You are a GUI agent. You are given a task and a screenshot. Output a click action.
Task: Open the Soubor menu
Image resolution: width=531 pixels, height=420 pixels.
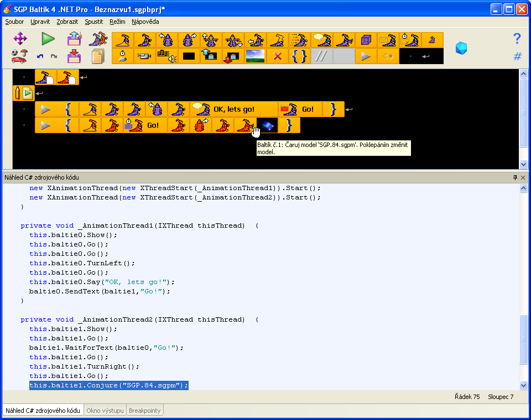(x=14, y=22)
